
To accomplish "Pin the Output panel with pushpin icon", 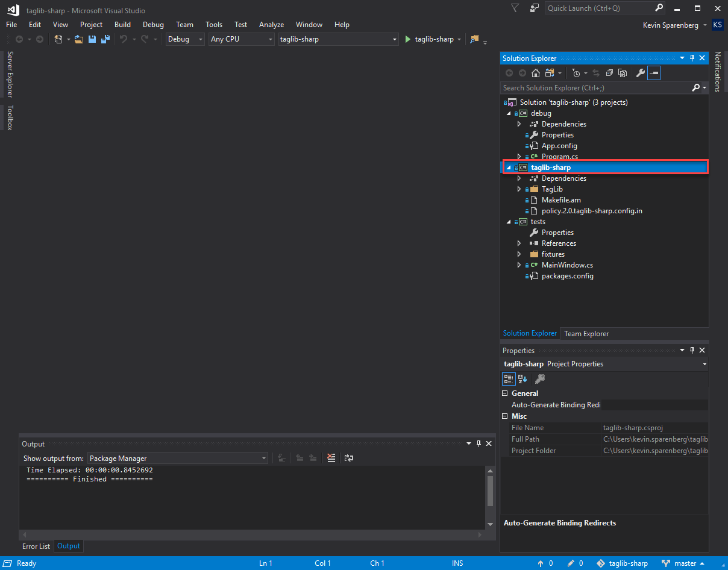I will 479,443.
